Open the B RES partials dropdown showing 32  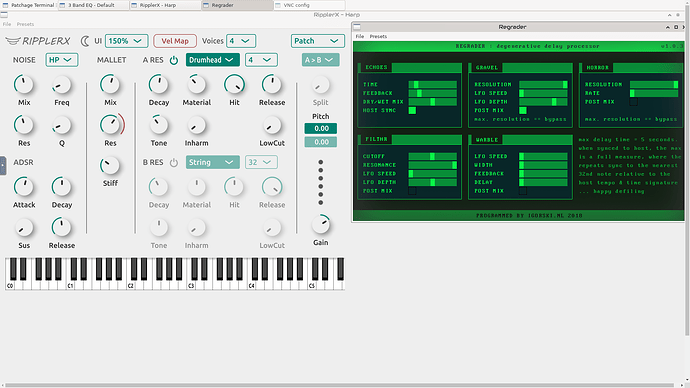coord(261,162)
